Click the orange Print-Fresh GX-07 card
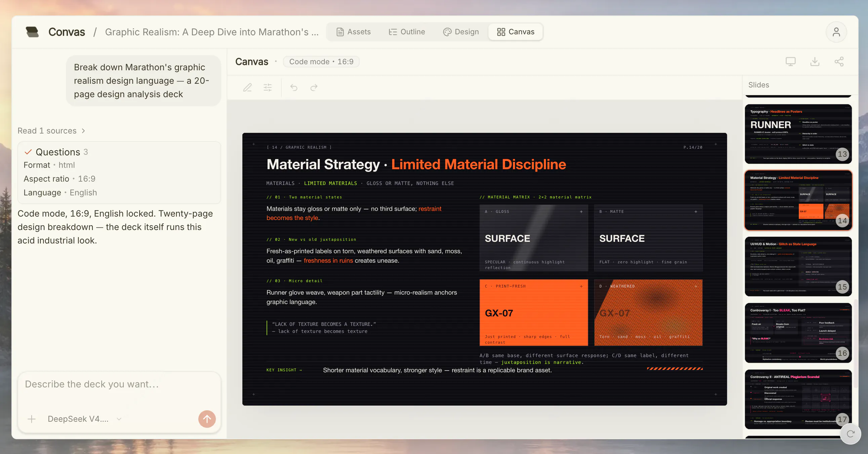 (534, 312)
